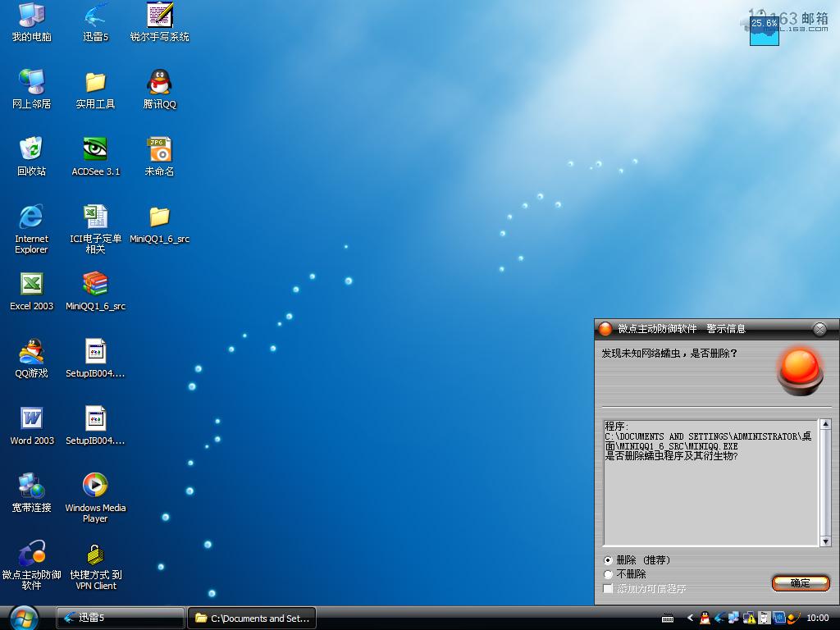
Task: Expand hidden tray icons with the arrow
Action: tap(690, 618)
